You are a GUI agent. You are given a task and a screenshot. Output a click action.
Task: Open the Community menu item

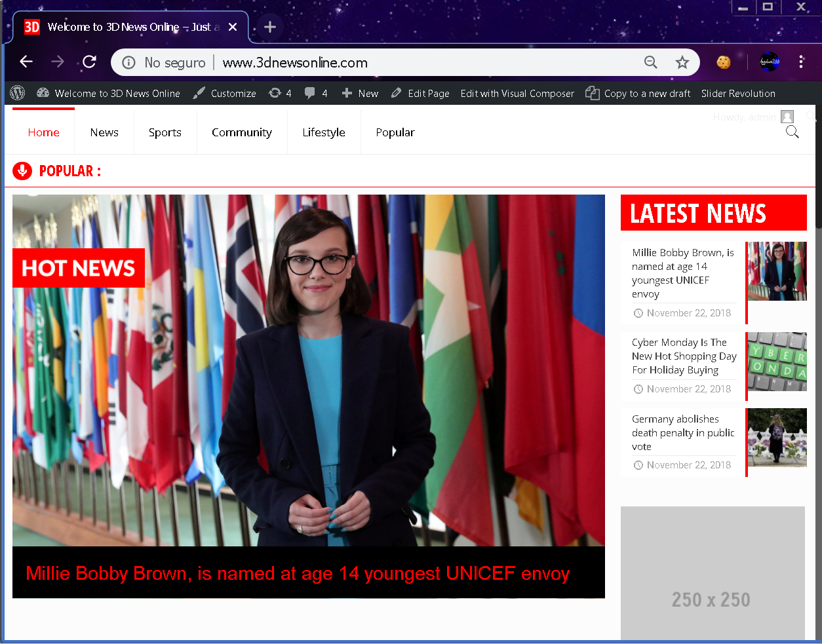242,132
